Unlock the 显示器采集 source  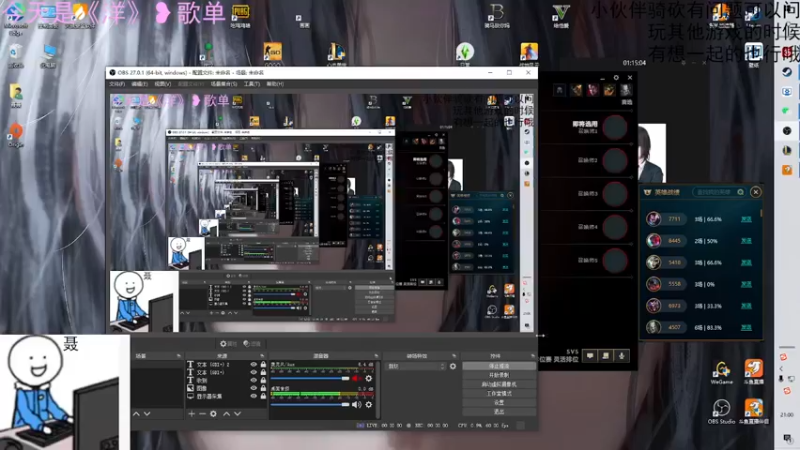pyautogui.click(x=263, y=396)
